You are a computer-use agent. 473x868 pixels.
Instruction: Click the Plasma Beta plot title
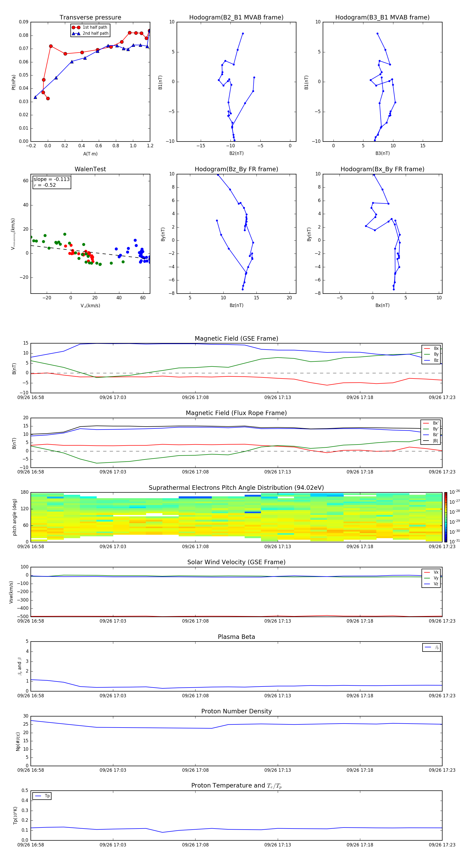(236, 637)
